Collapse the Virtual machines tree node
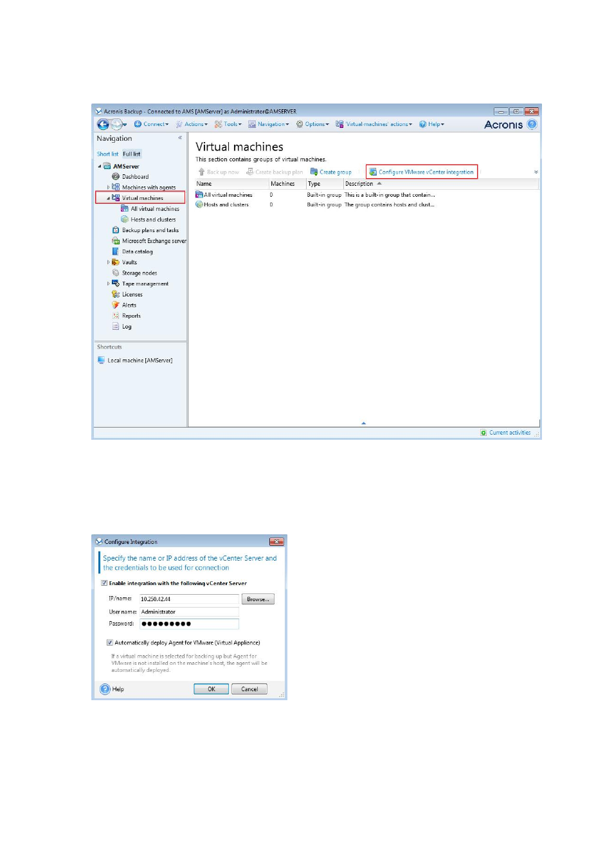Screen dimensions: 614x868 108,198
